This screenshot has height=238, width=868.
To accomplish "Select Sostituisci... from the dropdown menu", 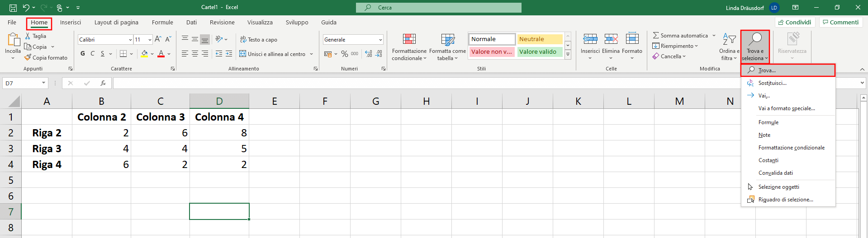I will pos(772,83).
